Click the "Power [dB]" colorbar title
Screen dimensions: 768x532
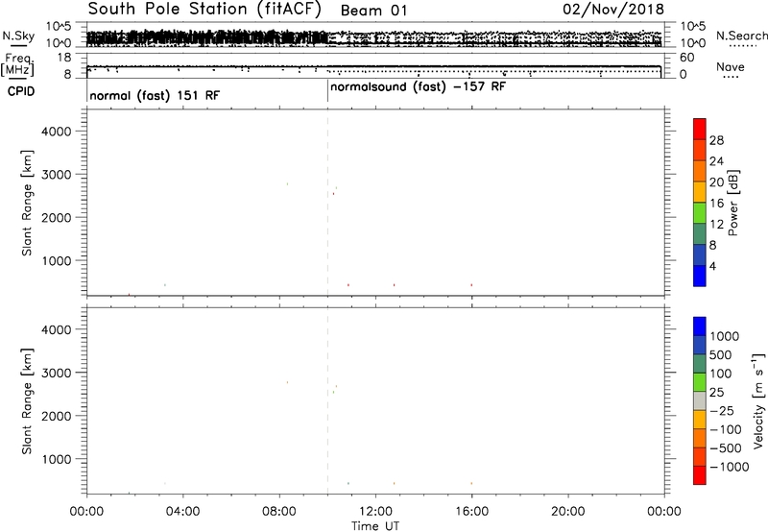[732, 203]
